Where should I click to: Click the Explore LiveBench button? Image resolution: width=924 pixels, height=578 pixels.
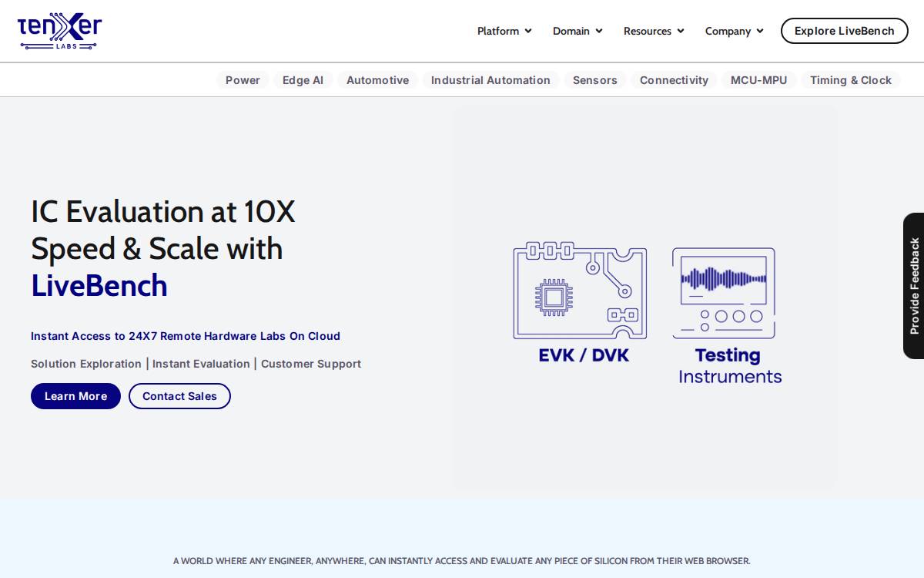point(845,31)
